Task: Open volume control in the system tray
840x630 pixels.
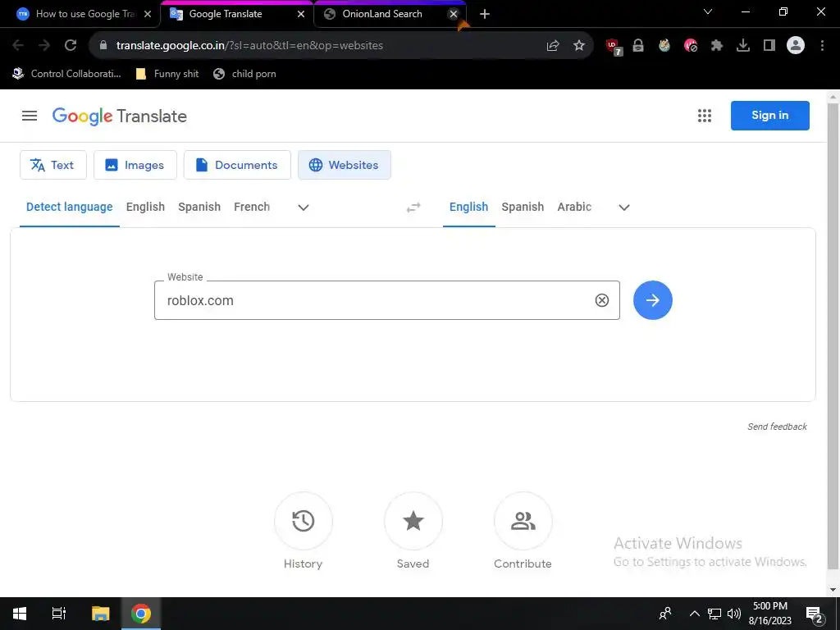Action: [x=734, y=614]
